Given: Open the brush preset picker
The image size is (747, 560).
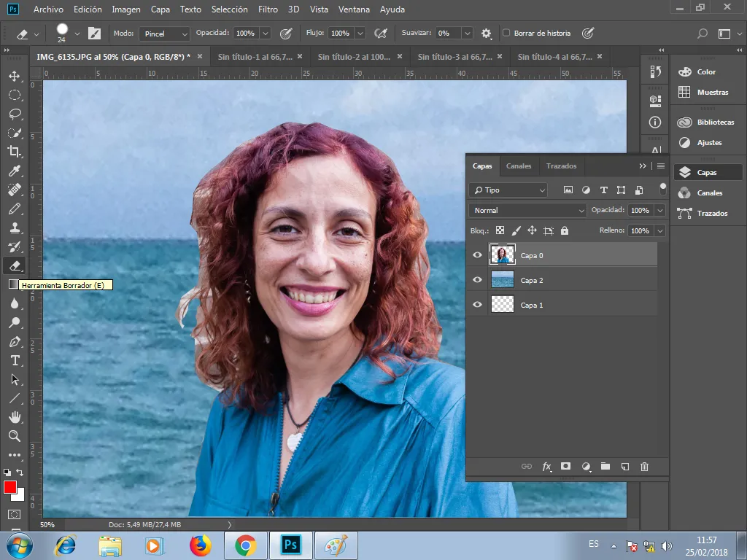Looking at the screenshot, I should [x=77, y=34].
